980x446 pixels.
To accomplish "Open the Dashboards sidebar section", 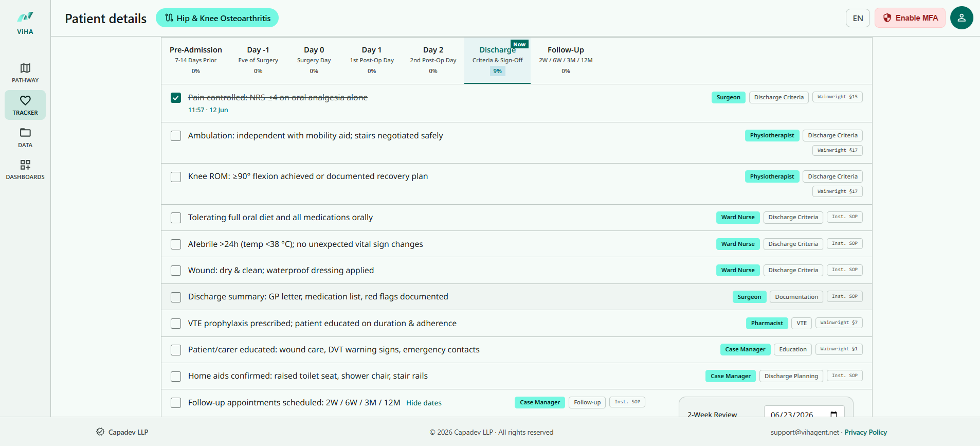I will coord(25,170).
